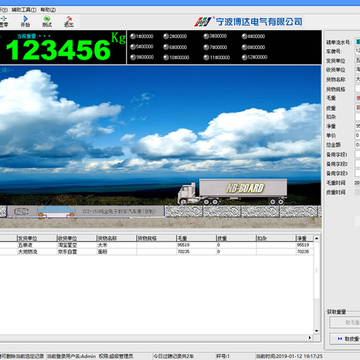The width and height of the screenshot is (360, 360).
Task: Click sensor indicator 11#00000
Action: coord(217,57)
